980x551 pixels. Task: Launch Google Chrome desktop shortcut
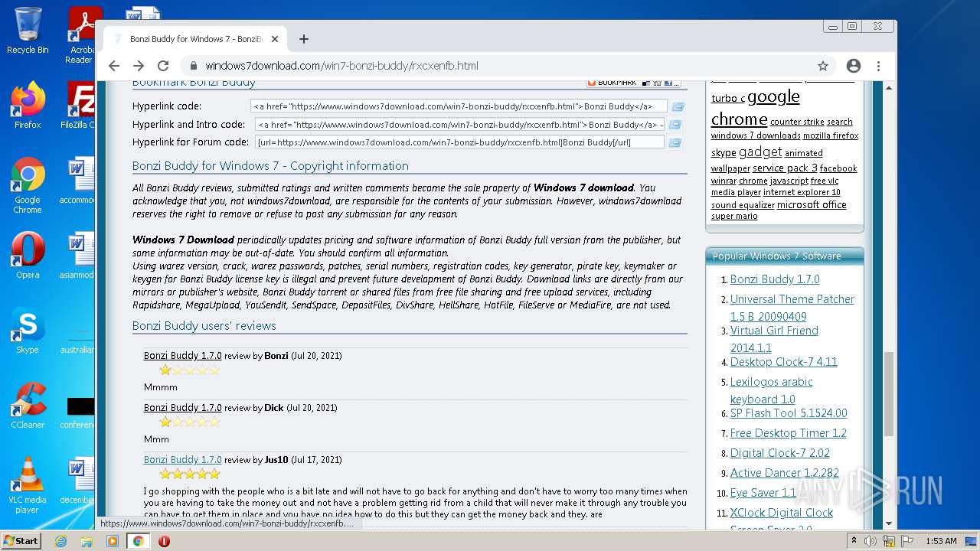[28, 185]
